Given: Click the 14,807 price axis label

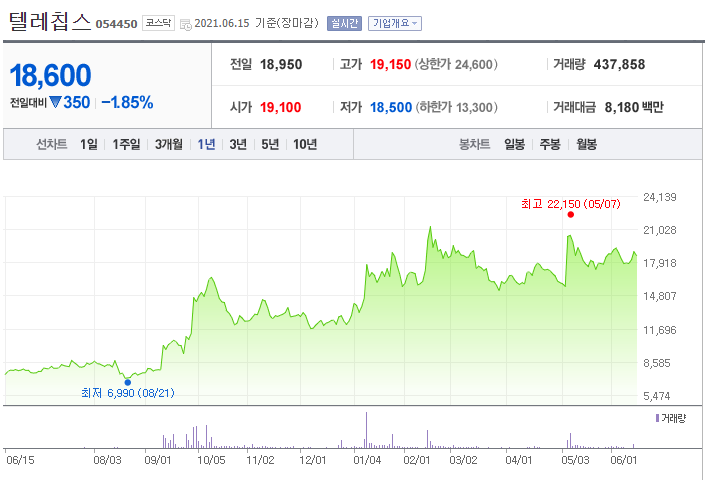Looking at the screenshot, I should [660, 296].
